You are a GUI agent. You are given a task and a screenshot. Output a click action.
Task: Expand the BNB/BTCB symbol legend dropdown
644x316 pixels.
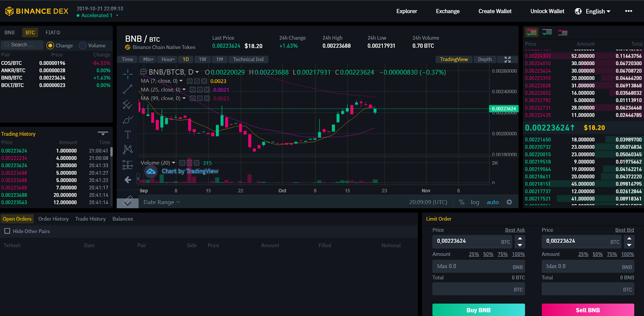(x=197, y=72)
